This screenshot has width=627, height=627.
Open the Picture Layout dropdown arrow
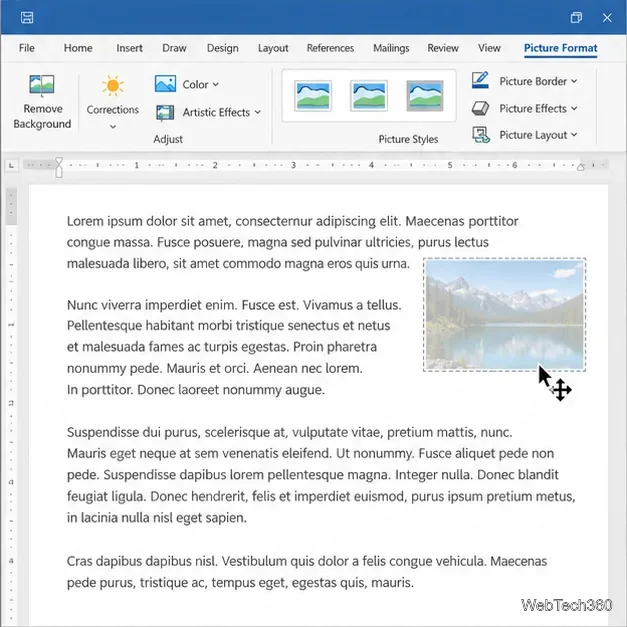click(x=574, y=135)
